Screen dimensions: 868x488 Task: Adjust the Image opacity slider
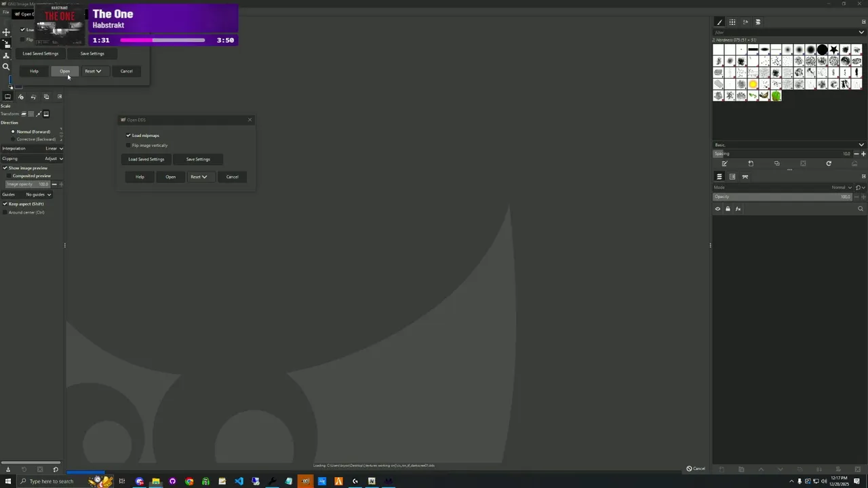coord(27,184)
